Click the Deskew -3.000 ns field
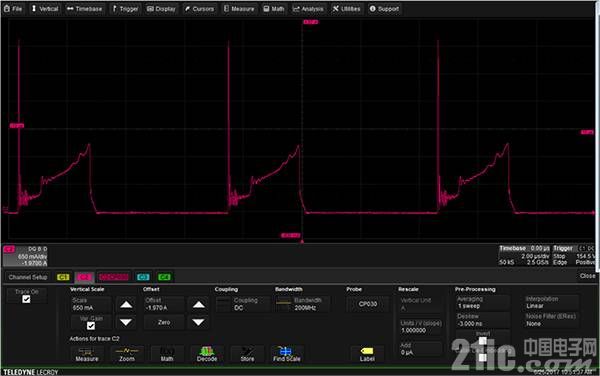This screenshot has height=376, width=600. [483, 320]
